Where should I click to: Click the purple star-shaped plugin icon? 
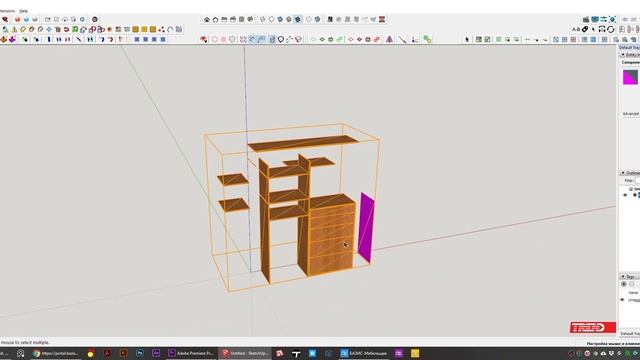tap(13, 39)
